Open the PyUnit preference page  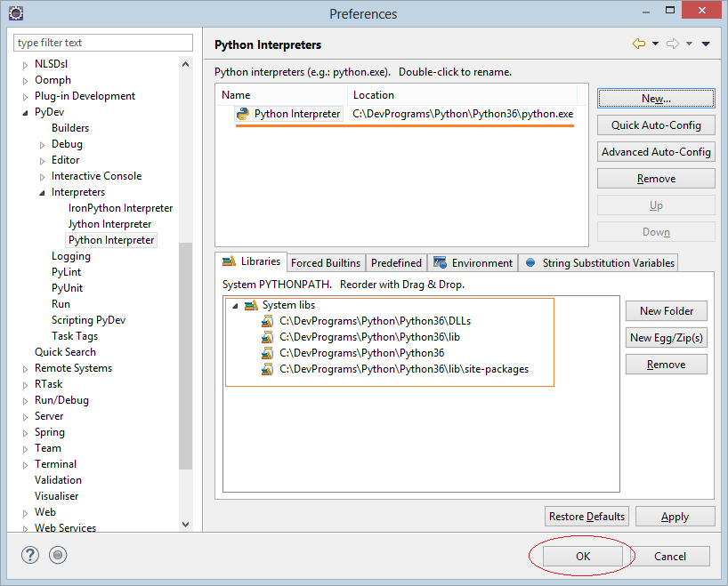pyautogui.click(x=67, y=288)
